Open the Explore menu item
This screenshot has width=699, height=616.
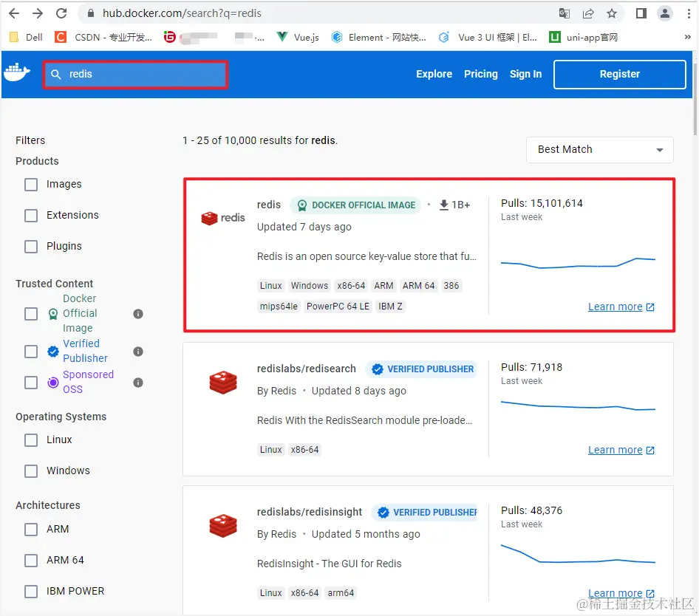click(x=434, y=74)
